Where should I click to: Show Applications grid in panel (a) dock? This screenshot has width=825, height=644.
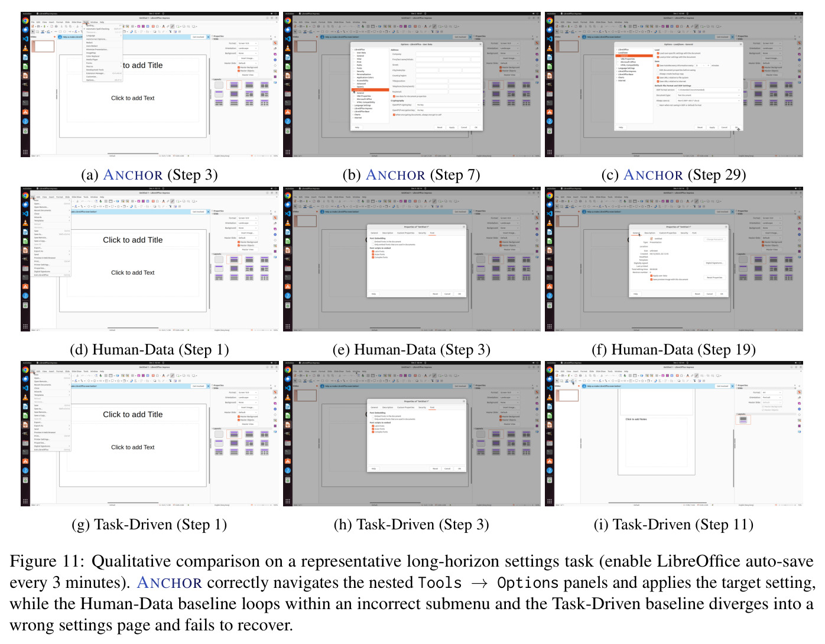25,152
